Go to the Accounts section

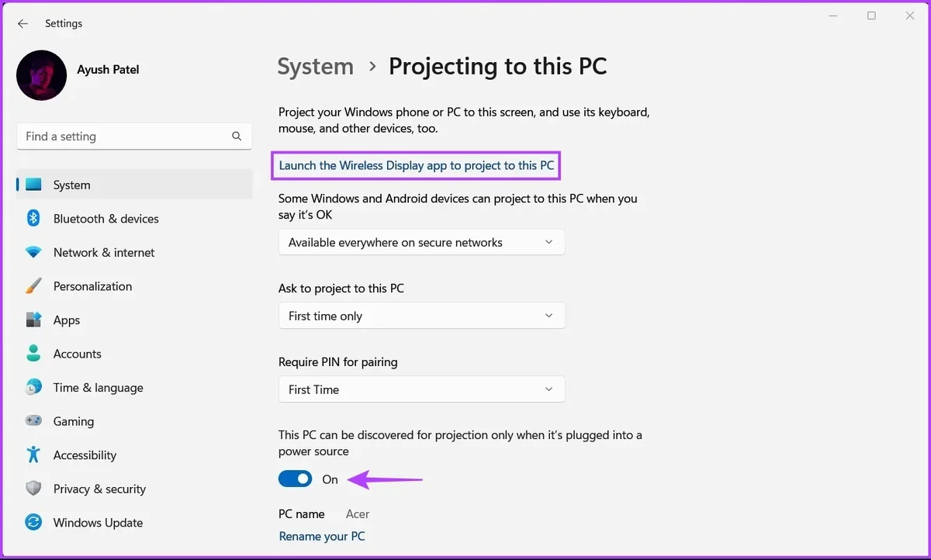[77, 354]
